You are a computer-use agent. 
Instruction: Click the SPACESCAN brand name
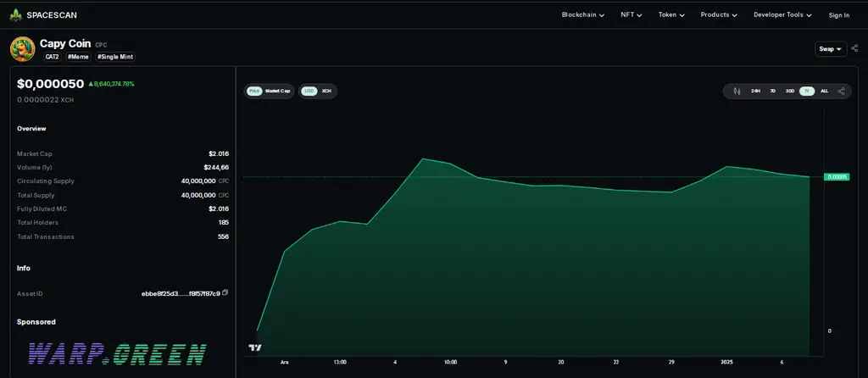point(52,15)
